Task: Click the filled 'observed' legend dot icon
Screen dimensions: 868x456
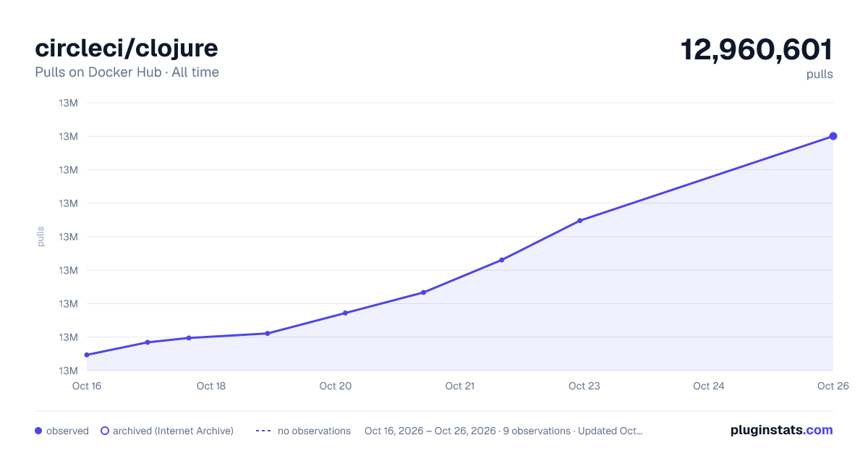Action: pos(38,431)
